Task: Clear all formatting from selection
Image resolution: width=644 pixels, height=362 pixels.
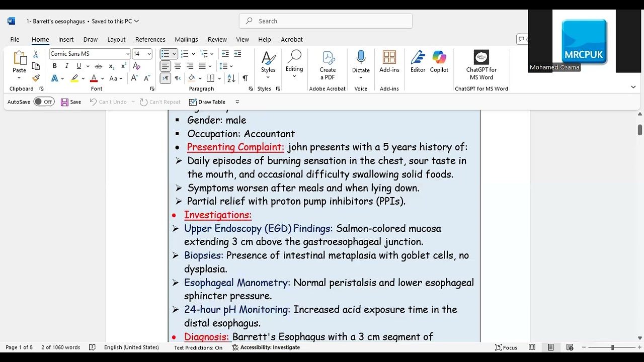Action: 136,66
